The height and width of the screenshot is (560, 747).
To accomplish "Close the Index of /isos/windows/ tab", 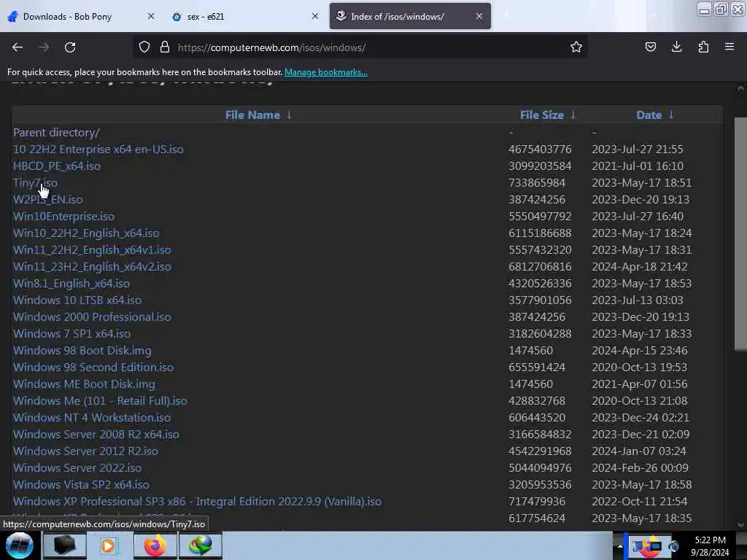I will [x=479, y=16].
